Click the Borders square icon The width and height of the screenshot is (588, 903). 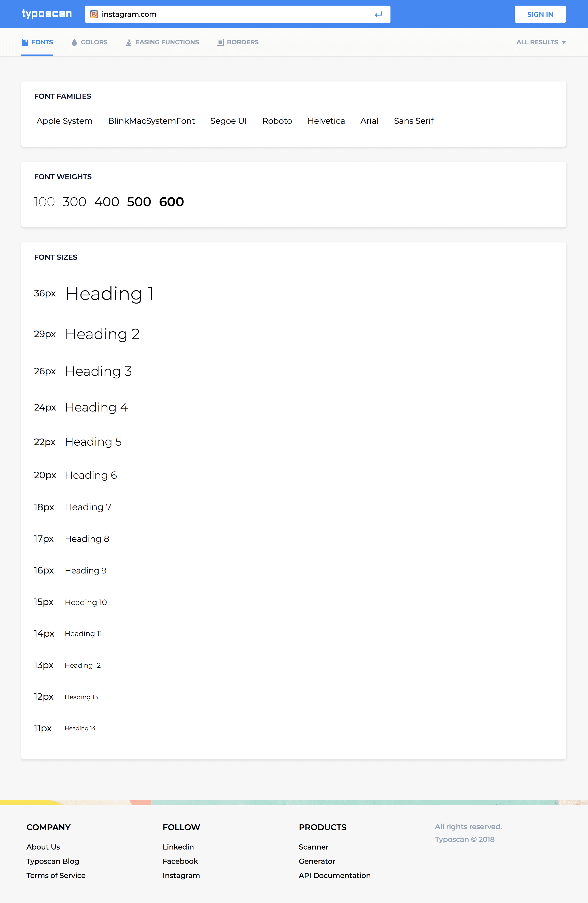tap(220, 42)
